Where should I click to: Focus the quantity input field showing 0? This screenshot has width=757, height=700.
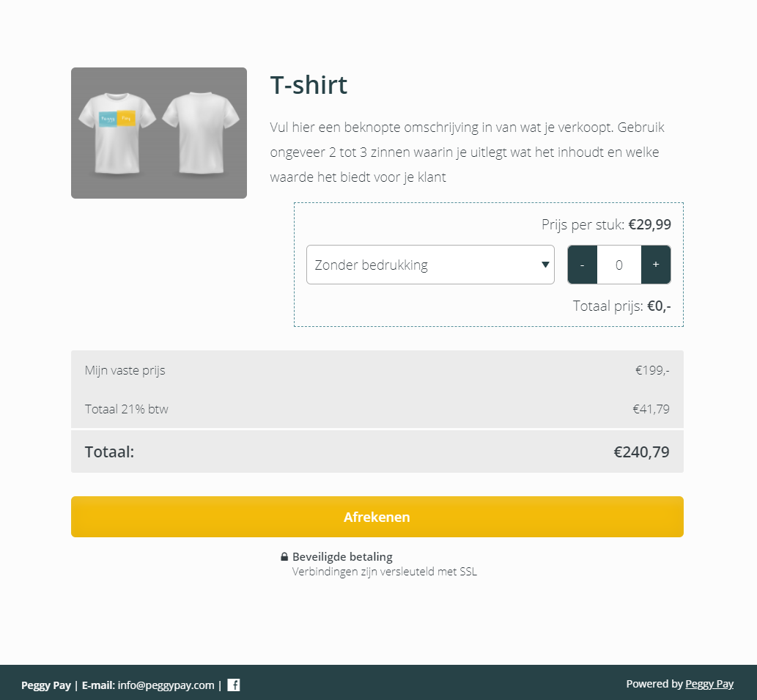pos(619,265)
